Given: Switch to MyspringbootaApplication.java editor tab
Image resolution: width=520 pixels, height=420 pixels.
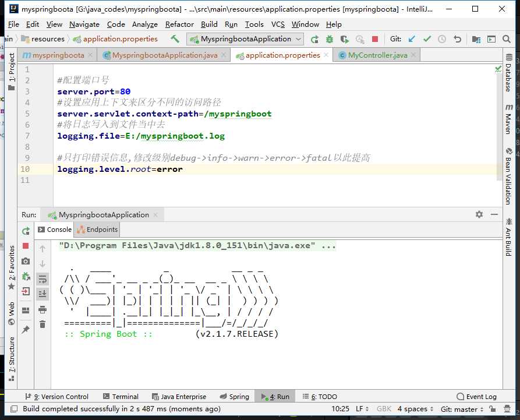Looking at the screenshot, I should [164, 55].
